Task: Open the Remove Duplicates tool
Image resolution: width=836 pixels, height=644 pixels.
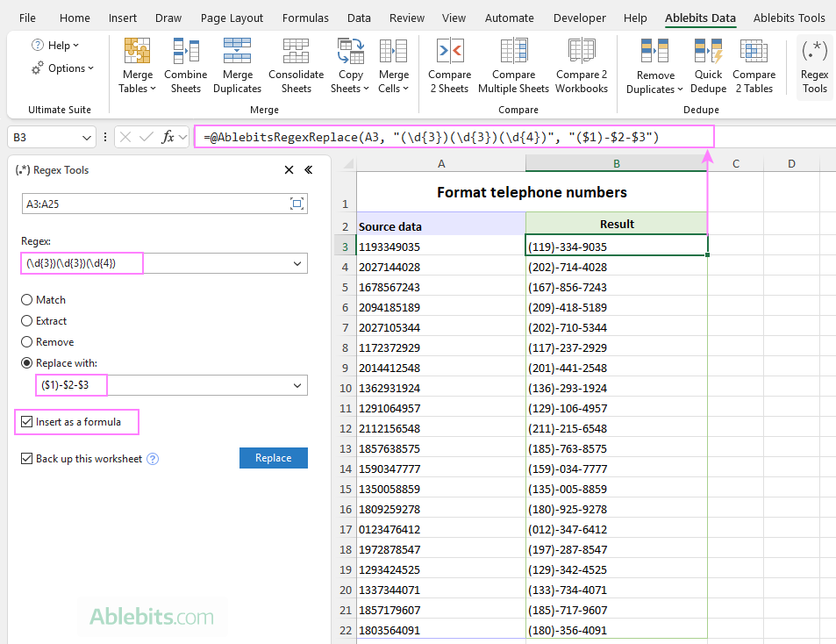Action: (654, 66)
